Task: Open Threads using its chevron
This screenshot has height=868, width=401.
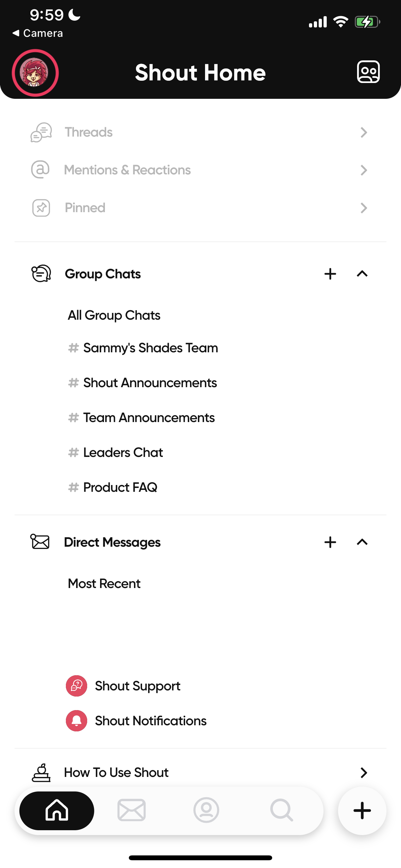Action: (364, 132)
